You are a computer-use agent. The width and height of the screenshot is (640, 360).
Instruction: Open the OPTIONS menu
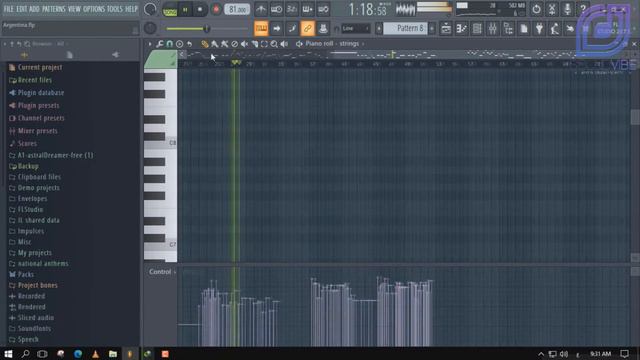click(x=94, y=9)
